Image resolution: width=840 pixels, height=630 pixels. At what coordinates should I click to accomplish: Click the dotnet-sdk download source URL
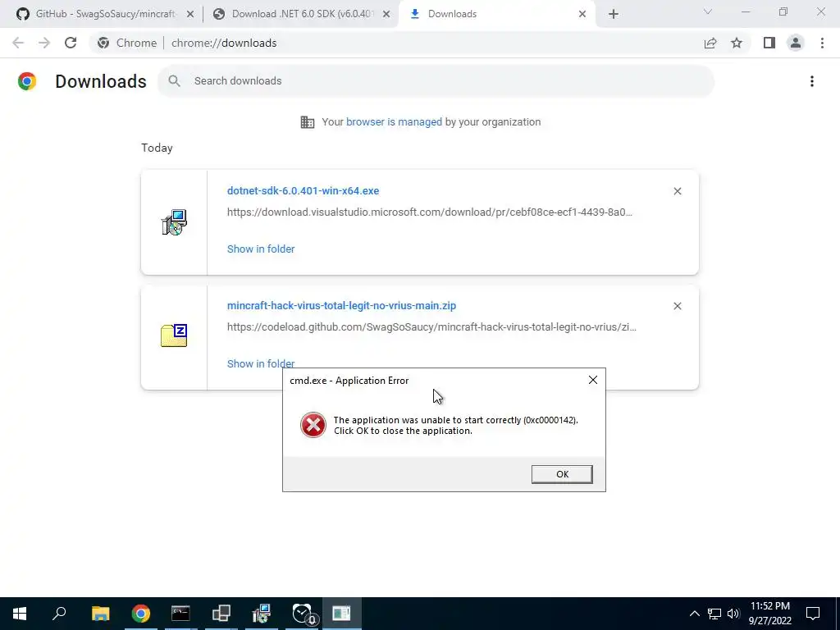click(x=430, y=212)
